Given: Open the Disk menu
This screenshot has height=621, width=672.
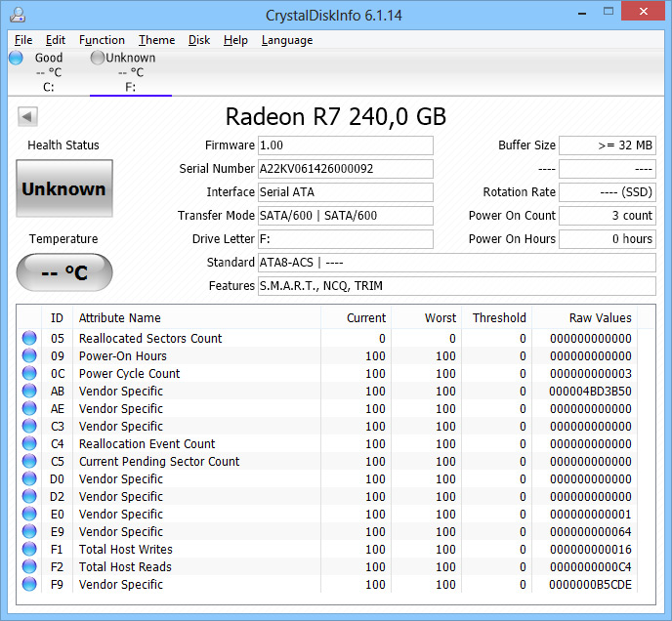Looking at the screenshot, I should tap(199, 40).
